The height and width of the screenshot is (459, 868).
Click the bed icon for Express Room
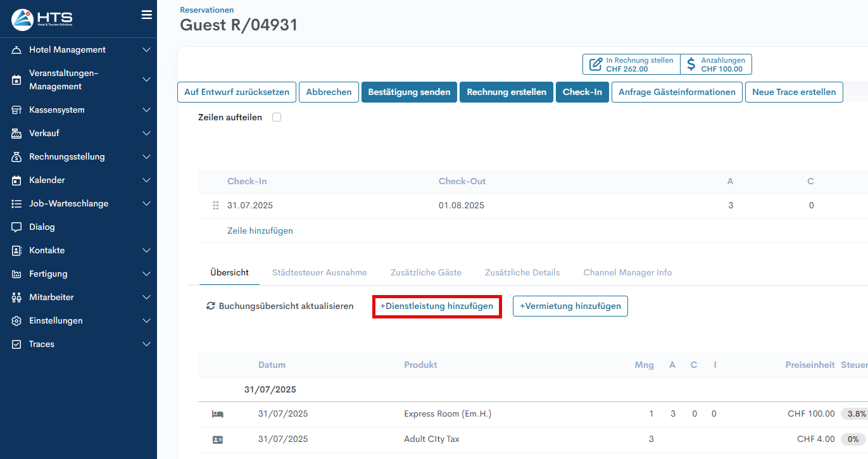click(x=218, y=414)
